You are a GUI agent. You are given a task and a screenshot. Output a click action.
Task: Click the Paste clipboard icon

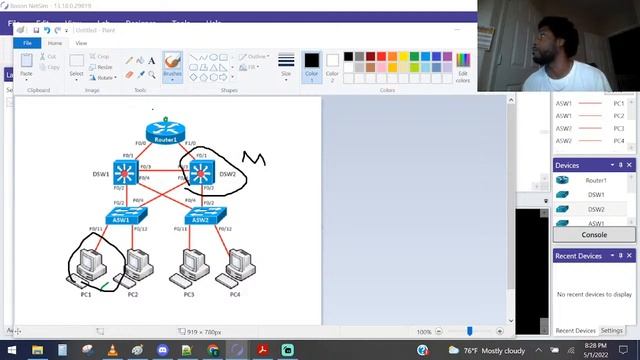tap(27, 60)
